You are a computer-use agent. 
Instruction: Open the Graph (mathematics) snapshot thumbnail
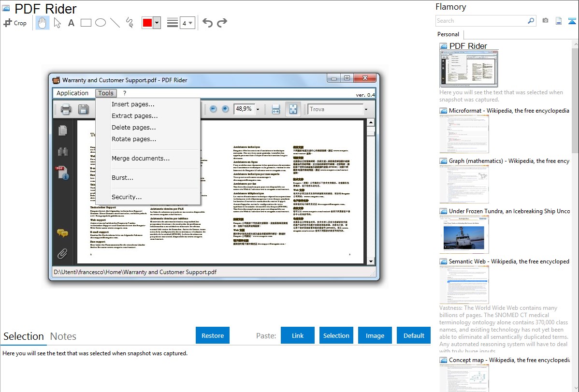464,184
